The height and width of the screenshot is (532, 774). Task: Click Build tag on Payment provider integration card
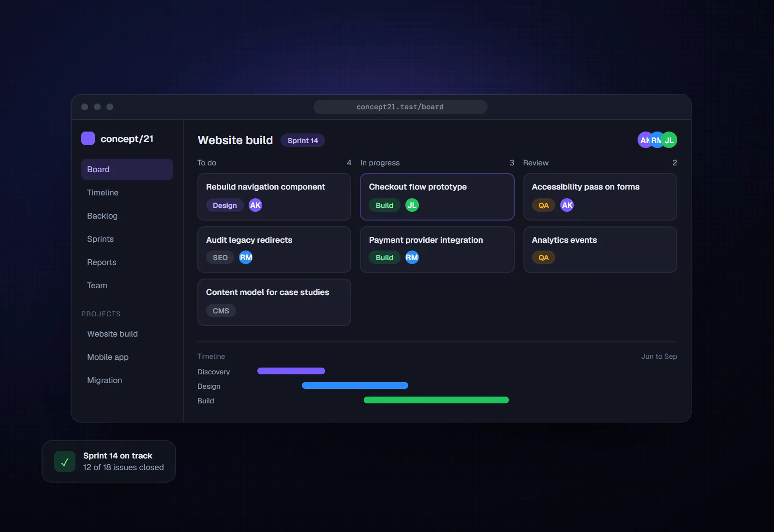pyautogui.click(x=385, y=257)
